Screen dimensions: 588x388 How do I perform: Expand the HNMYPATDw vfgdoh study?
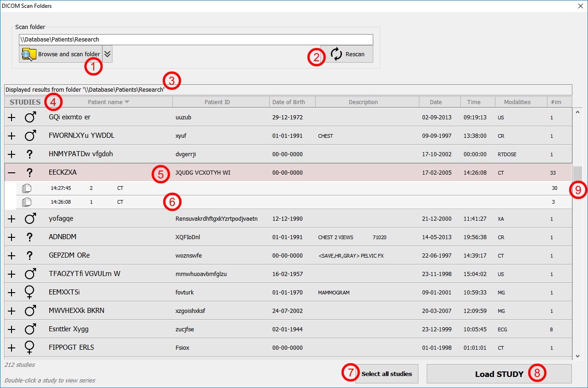point(12,154)
